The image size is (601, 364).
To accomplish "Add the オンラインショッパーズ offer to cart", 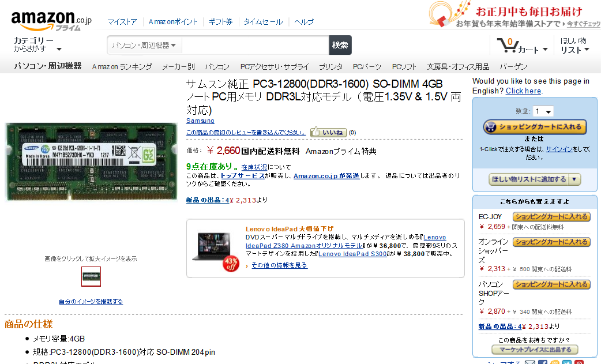I will [551, 242].
